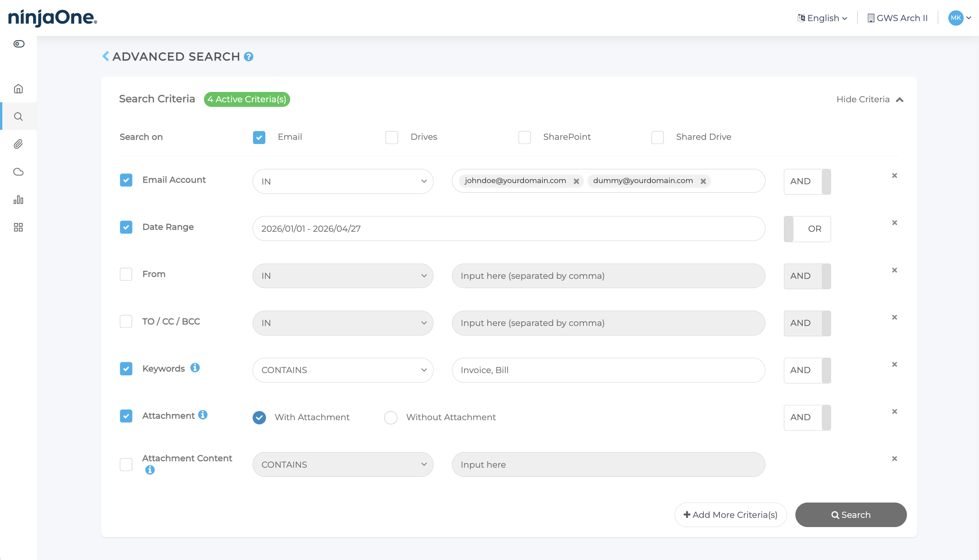Collapse criteria with Hide Criteria

coord(870,100)
